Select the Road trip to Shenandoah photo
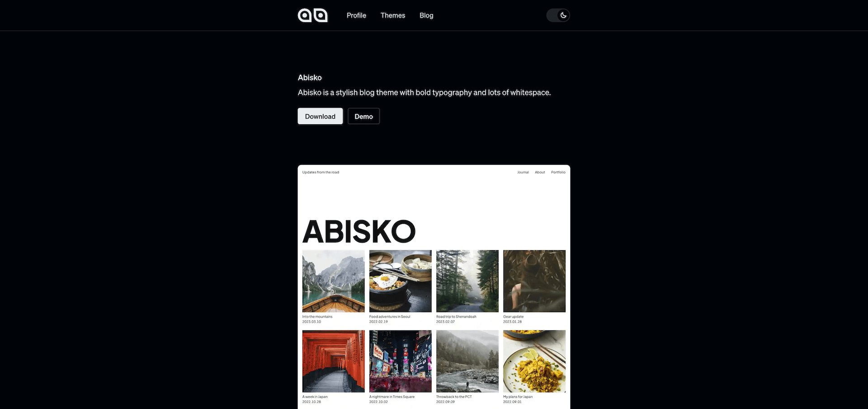 coord(467,281)
